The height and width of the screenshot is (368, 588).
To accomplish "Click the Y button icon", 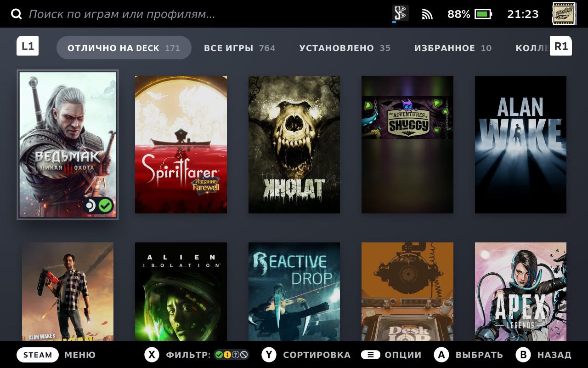I will click(269, 355).
